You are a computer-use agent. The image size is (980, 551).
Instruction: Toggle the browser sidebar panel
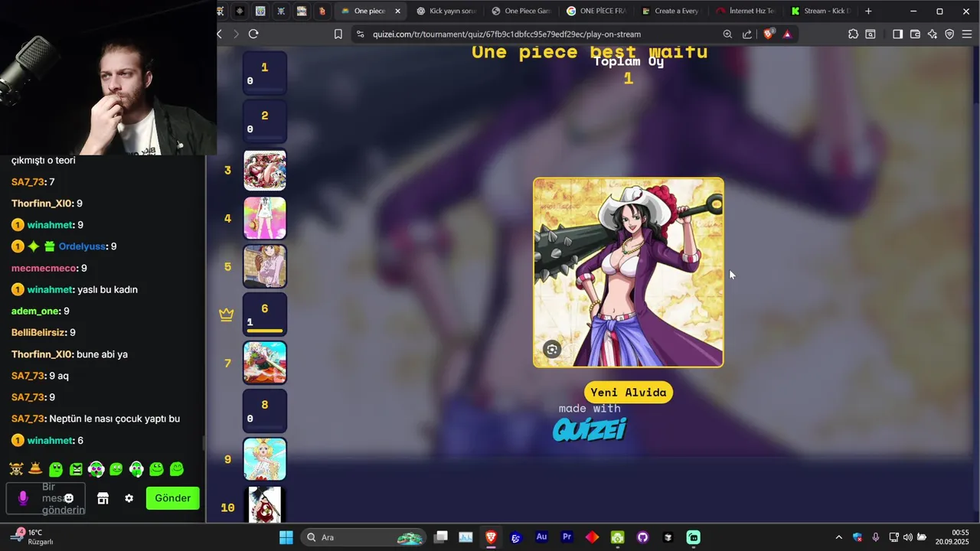pyautogui.click(x=897, y=34)
